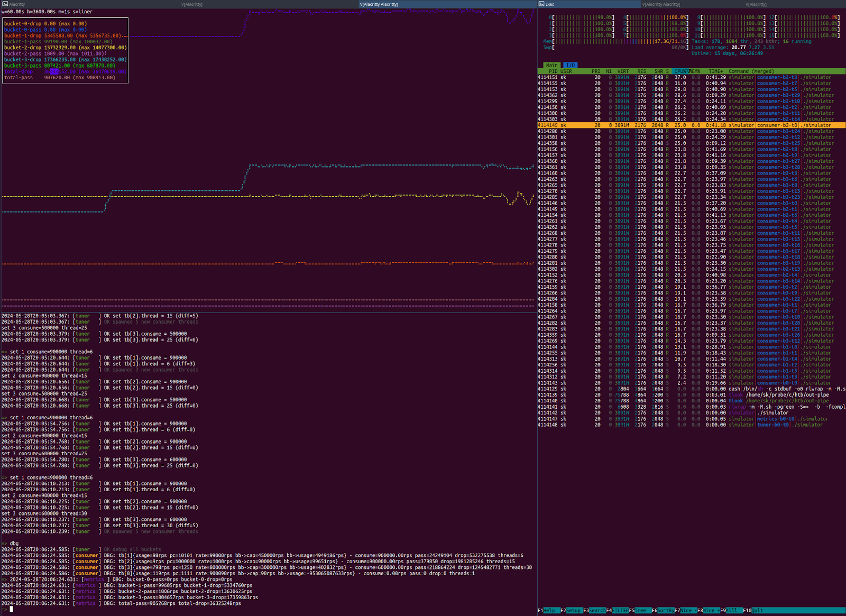Click F8 Nice + in htop footer
This screenshot has height=616, width=846.
coord(709,610)
